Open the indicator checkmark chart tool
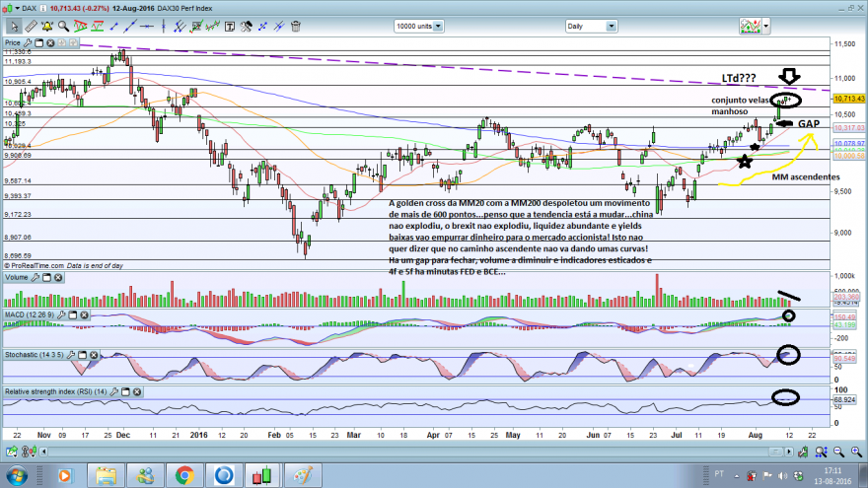868x488 pixels. [196, 26]
